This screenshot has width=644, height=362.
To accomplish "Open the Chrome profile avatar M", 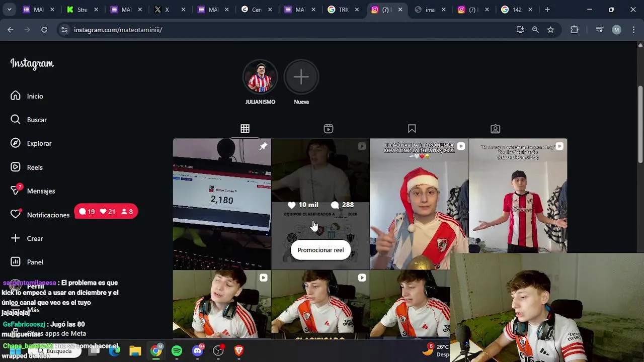I will tap(616, 30).
